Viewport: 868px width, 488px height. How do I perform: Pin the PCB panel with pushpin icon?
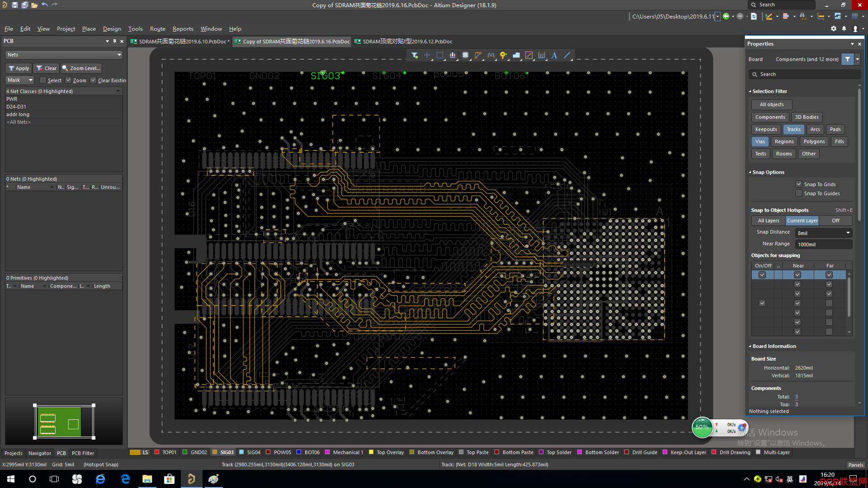pyautogui.click(x=114, y=41)
